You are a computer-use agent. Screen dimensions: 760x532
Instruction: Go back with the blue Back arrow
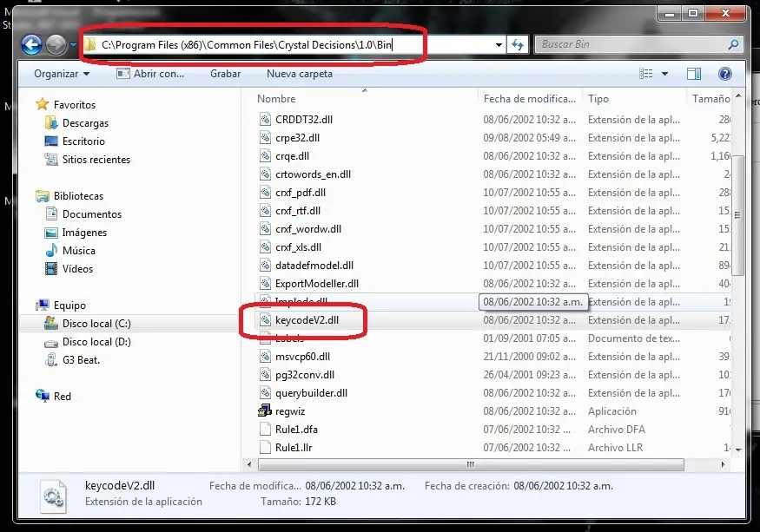pos(31,45)
